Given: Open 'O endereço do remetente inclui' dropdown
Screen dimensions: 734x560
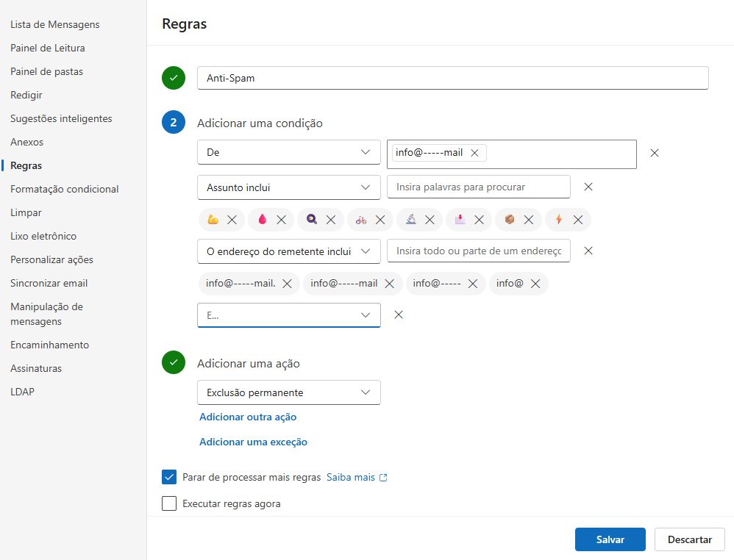Looking at the screenshot, I should (x=289, y=251).
